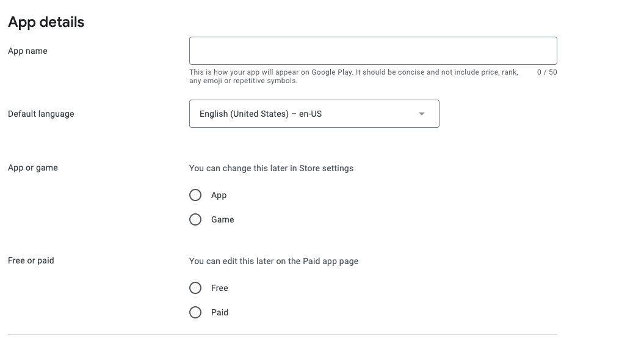Click the 'App name' field label
The image size is (644, 338).
point(27,51)
